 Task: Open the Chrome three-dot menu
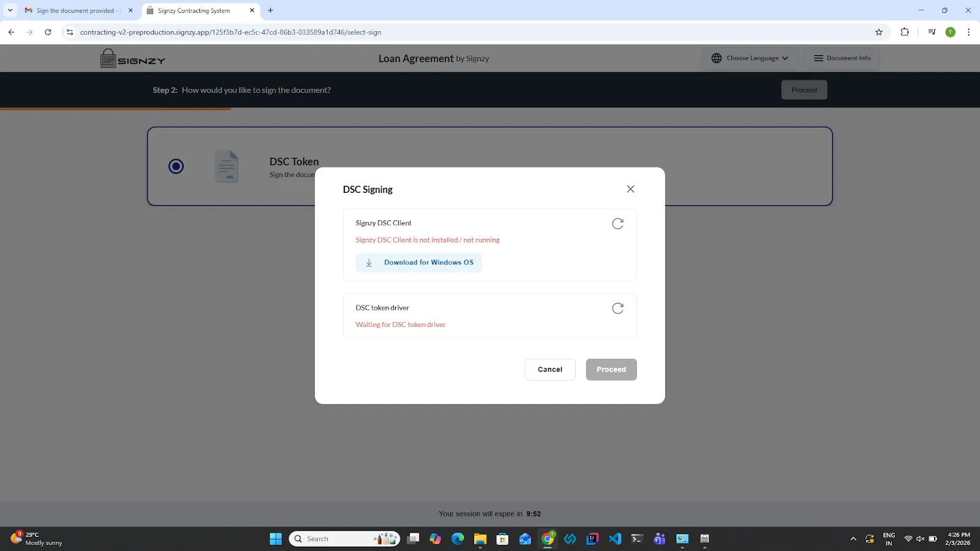click(968, 32)
